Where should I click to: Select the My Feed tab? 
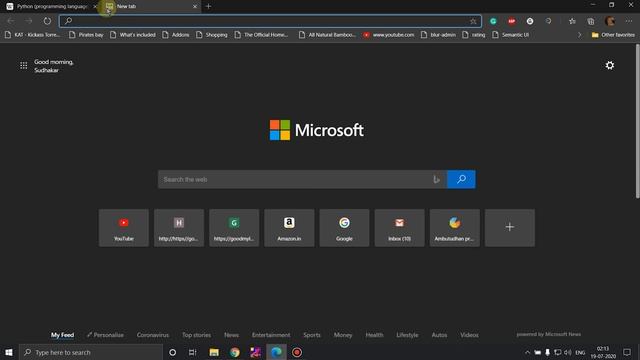tap(62, 335)
